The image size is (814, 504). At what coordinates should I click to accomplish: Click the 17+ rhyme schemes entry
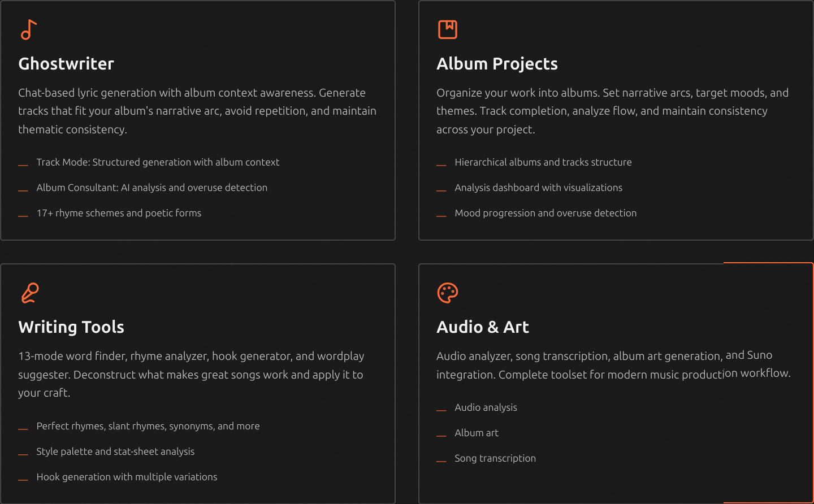[x=119, y=213]
